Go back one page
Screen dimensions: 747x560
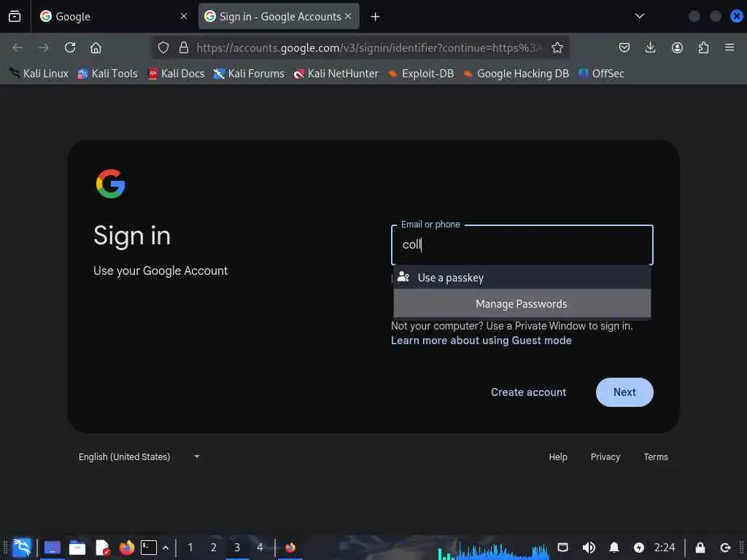click(x=18, y=47)
